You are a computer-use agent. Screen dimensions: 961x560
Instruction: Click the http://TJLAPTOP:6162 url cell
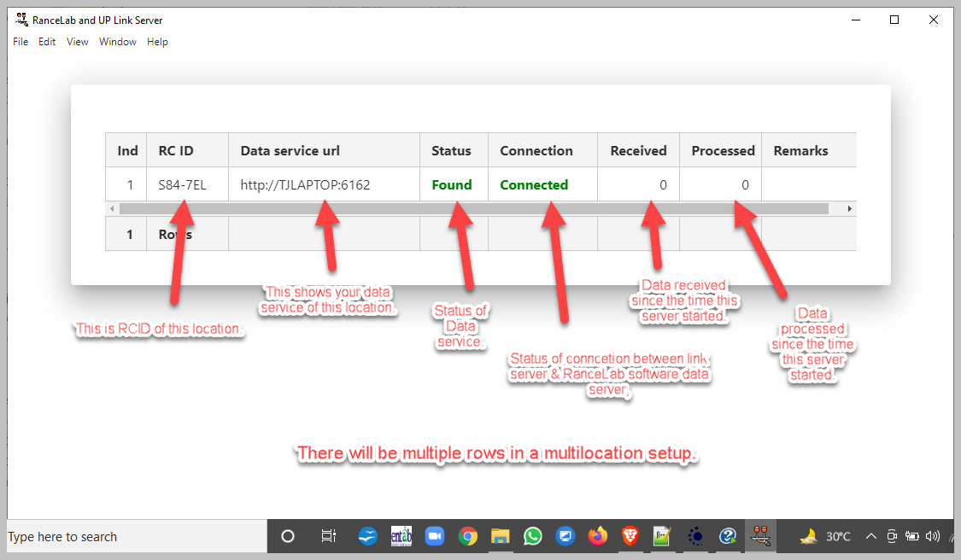click(x=325, y=184)
